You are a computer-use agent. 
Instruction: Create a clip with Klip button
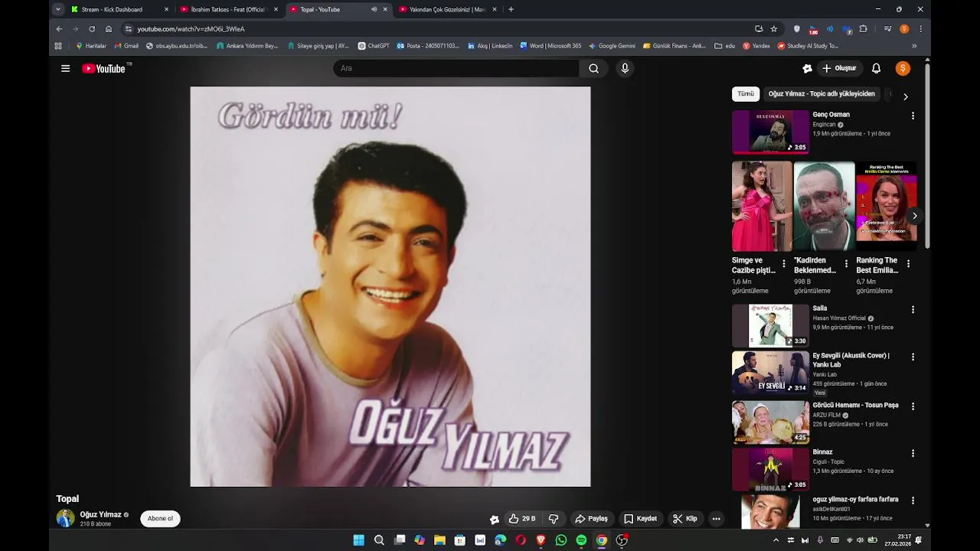[685, 519]
